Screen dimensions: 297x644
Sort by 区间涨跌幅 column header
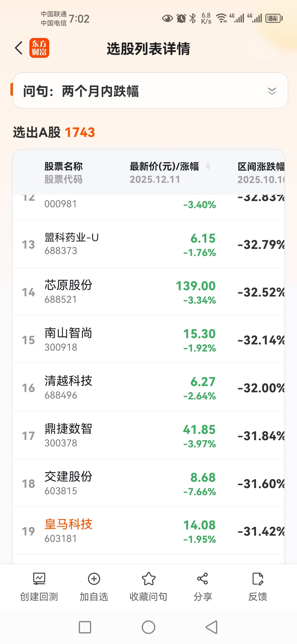[x=261, y=167]
